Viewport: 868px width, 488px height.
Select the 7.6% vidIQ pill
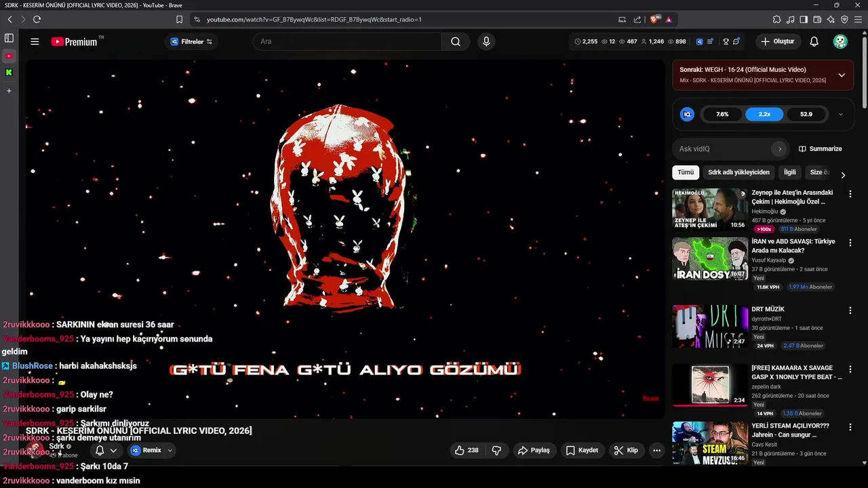[x=722, y=114]
